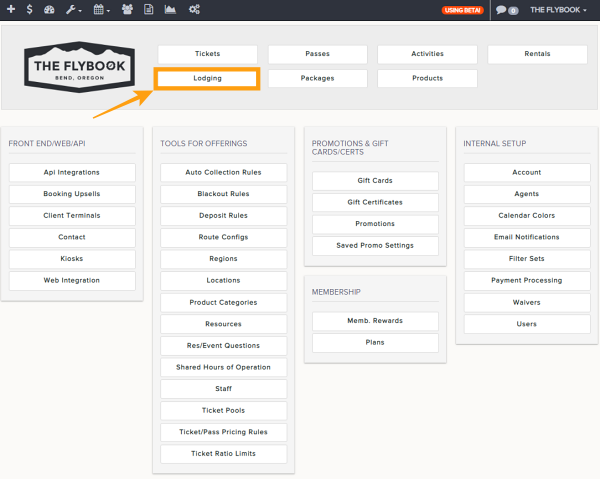
Task: Expand the calendar dropdown menu
Action: pyautogui.click(x=101, y=10)
